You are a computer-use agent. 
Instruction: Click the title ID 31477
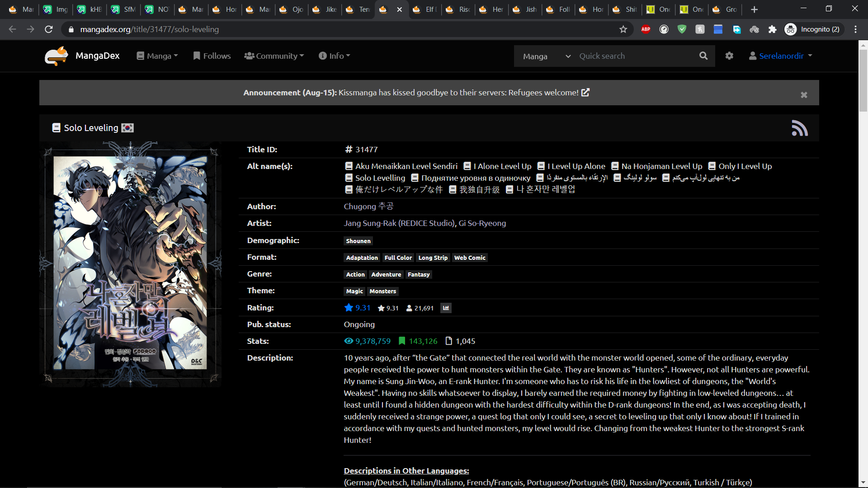[x=366, y=150]
